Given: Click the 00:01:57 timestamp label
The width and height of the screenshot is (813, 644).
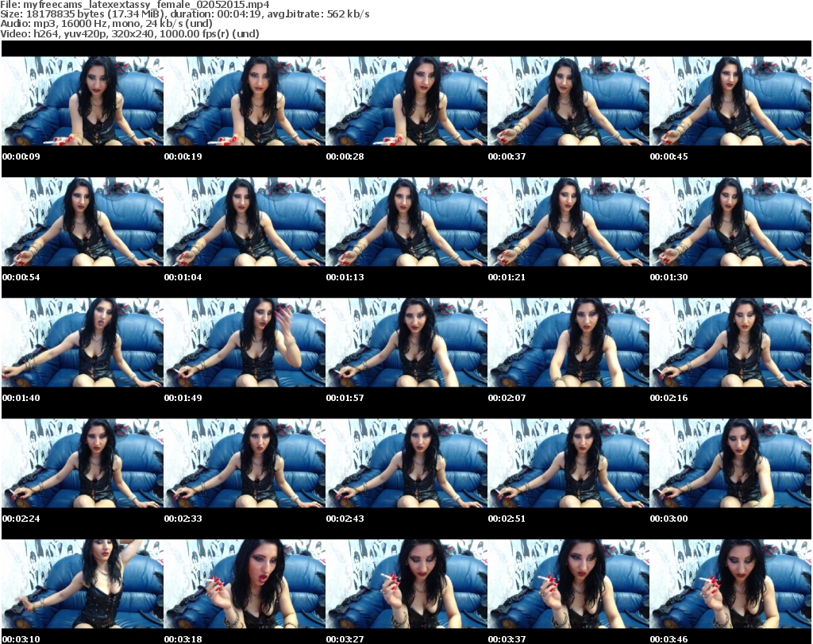Looking at the screenshot, I should point(345,398).
